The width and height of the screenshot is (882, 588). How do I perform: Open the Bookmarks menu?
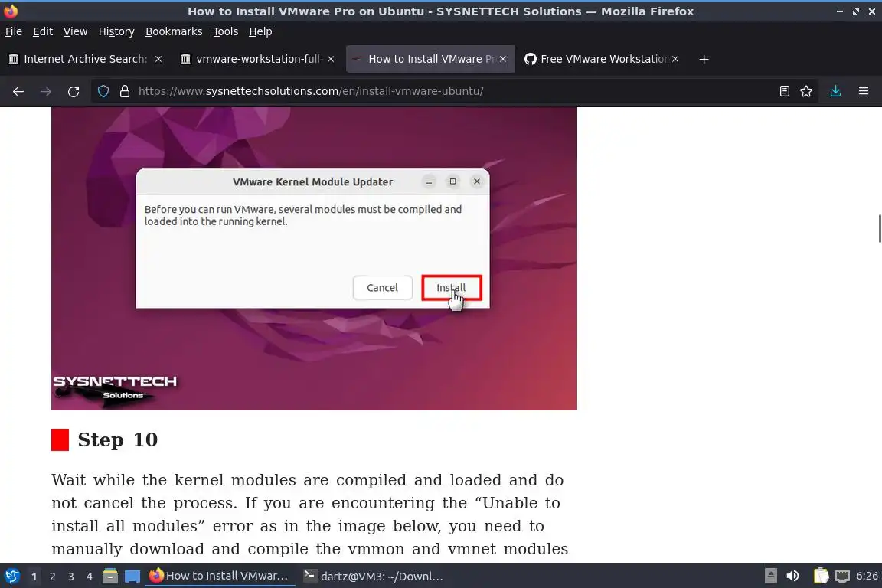click(174, 31)
